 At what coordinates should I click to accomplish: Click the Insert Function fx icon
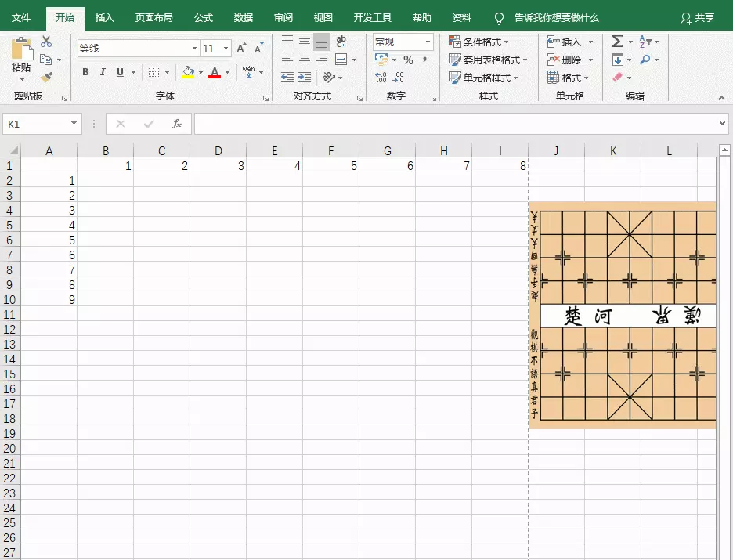tap(175, 123)
